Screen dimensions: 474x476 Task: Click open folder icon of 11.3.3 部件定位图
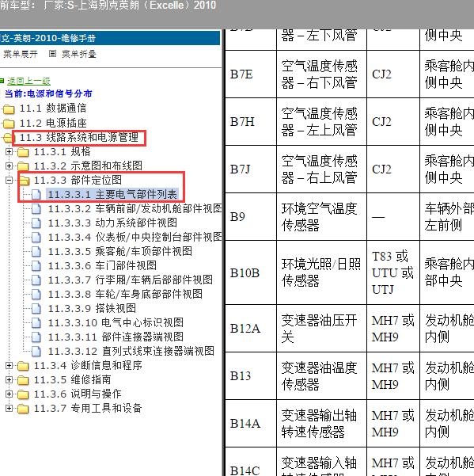24,181
